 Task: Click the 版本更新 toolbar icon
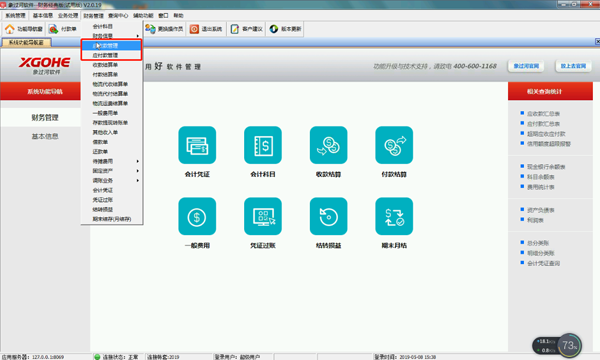pos(274,29)
